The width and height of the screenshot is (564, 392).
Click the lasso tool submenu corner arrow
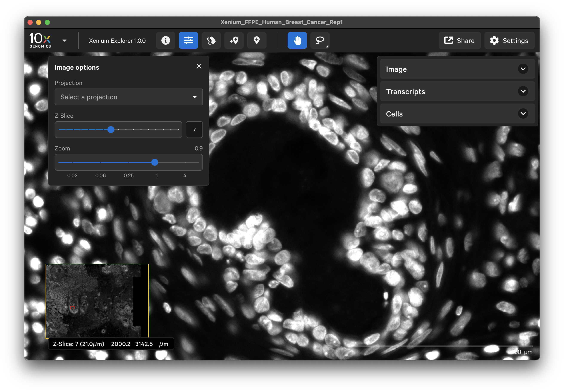pos(327,46)
